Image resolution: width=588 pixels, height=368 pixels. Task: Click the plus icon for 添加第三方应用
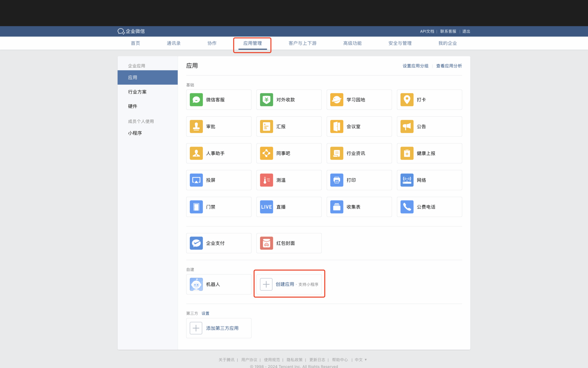point(196,328)
